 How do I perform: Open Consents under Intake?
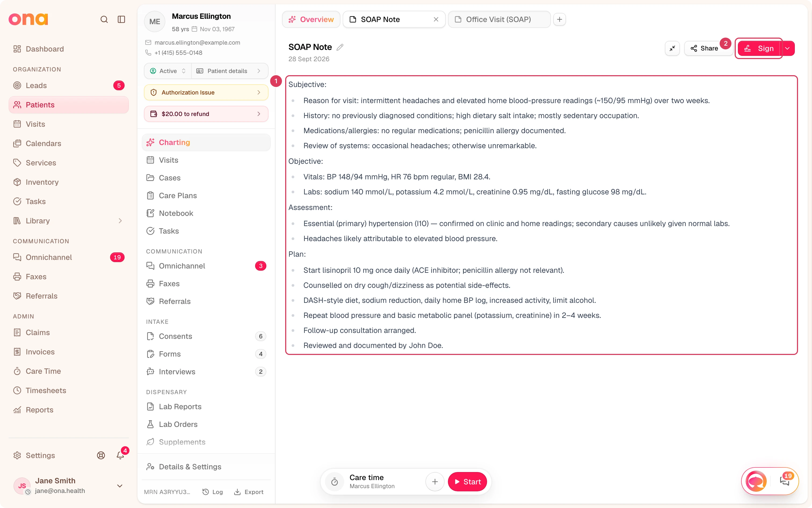tap(206, 336)
